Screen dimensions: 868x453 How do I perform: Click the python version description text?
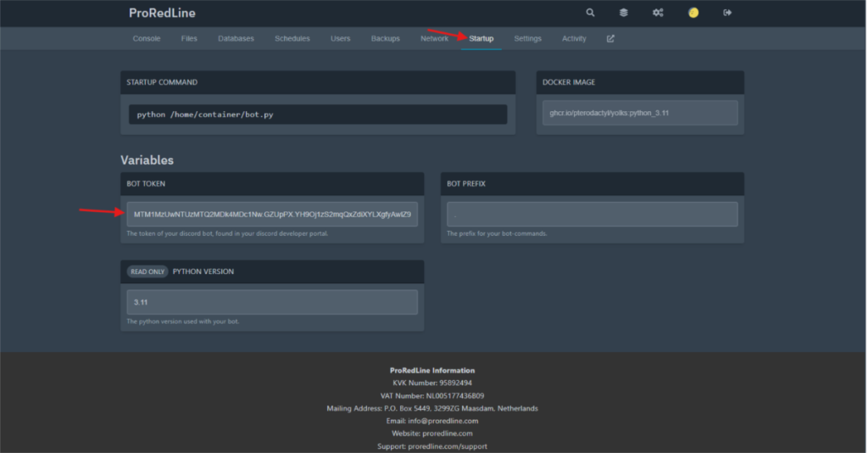pyautogui.click(x=183, y=322)
